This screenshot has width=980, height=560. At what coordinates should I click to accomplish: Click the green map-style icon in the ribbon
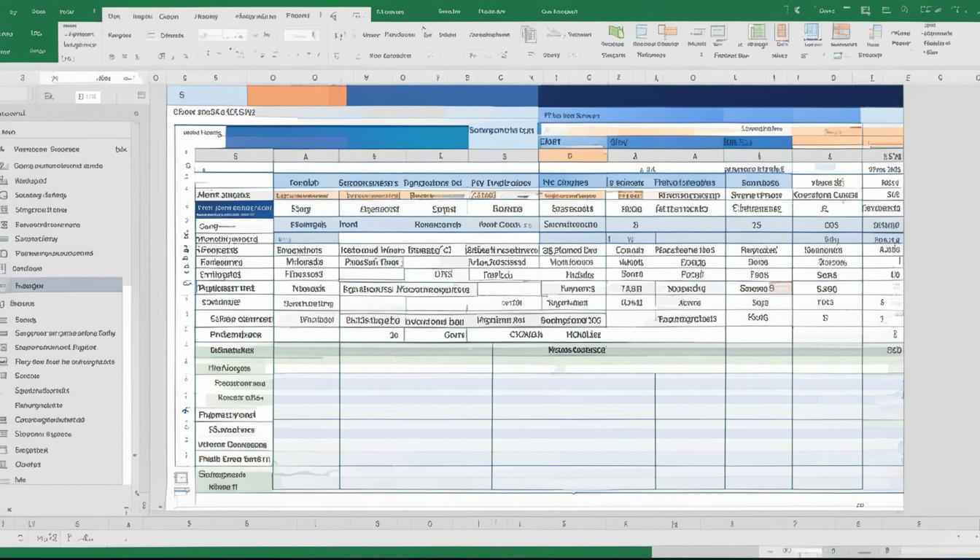click(616, 32)
